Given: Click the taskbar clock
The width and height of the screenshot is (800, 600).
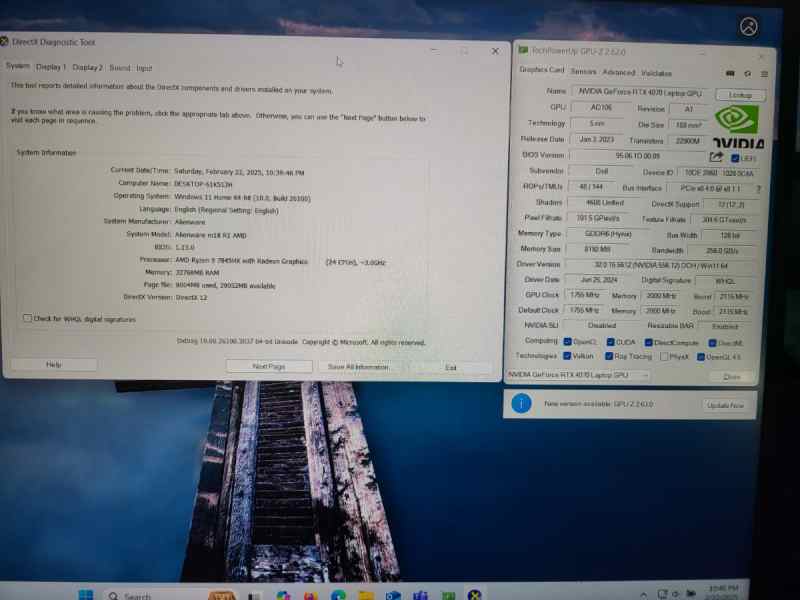Looking at the screenshot, I should 723,593.
